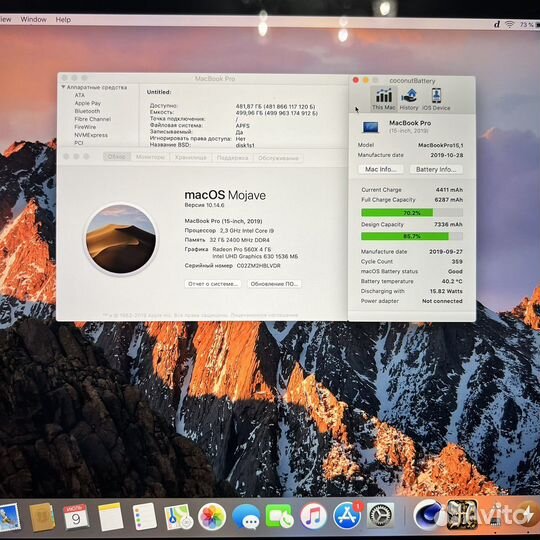The width and height of the screenshot is (540, 540).
Task: Click the Обновление ПО button
Action: coord(274,284)
